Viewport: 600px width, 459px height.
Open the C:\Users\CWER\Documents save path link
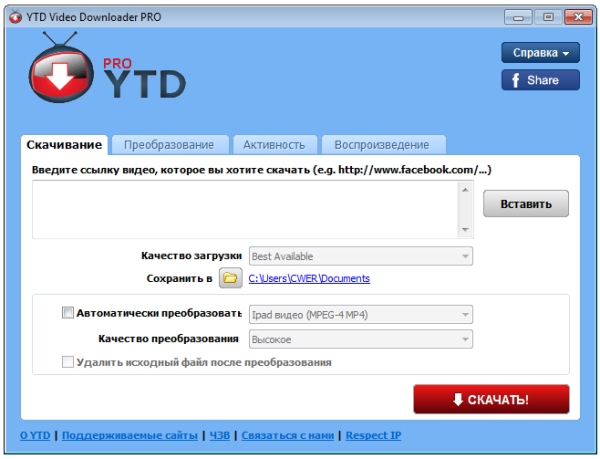pos(309,278)
